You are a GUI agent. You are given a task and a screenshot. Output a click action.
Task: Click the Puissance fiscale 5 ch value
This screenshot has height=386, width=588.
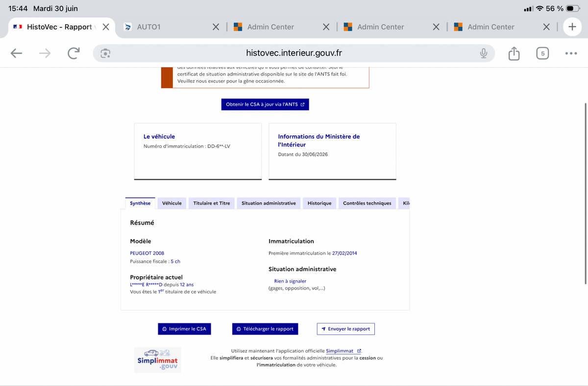click(x=175, y=262)
